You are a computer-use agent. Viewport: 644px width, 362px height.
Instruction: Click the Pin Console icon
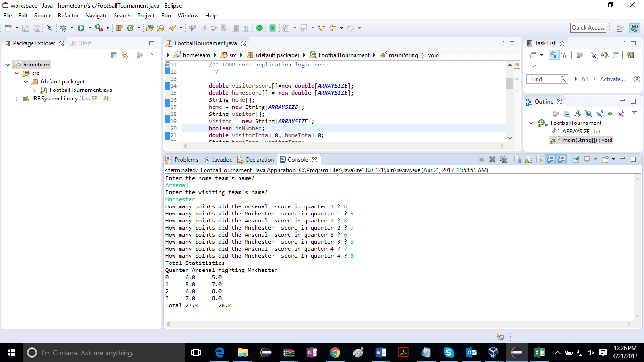[x=576, y=159]
